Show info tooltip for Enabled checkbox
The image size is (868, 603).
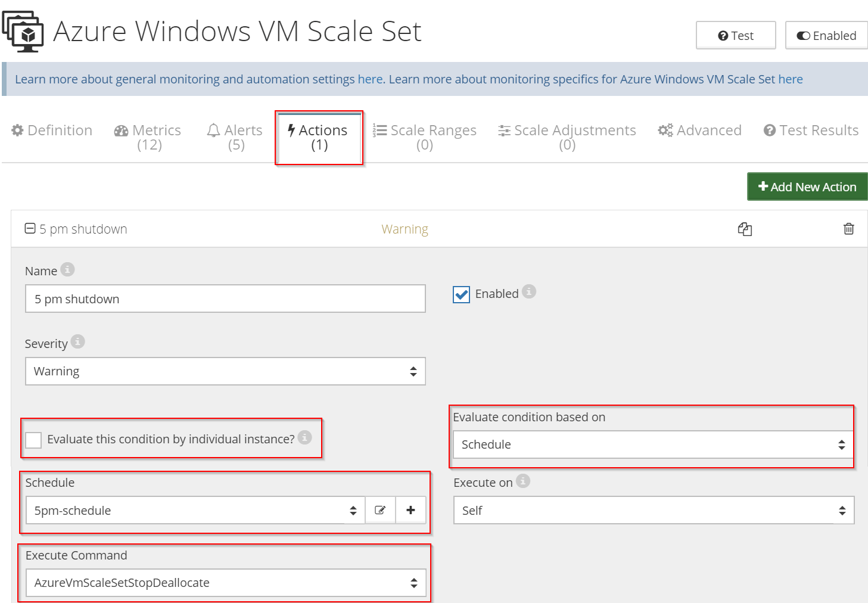[x=529, y=291]
